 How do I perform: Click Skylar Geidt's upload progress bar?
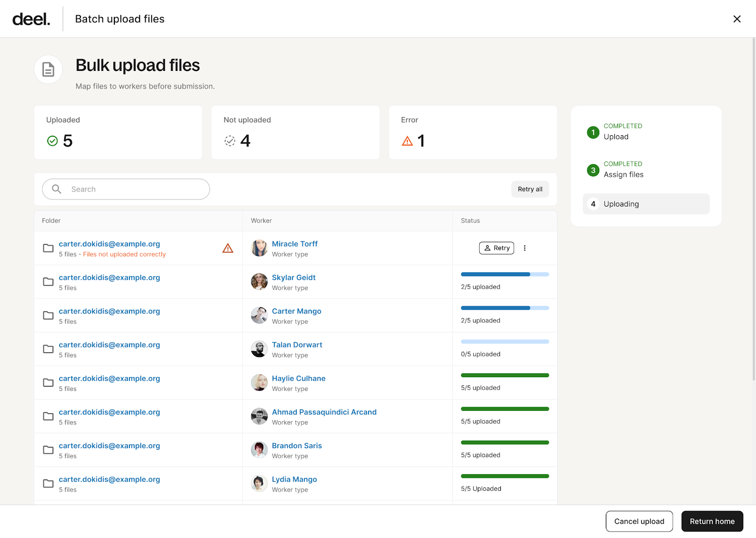point(505,274)
